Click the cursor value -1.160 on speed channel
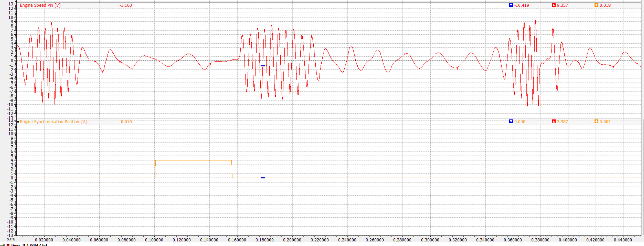Screen dimensions: 644x246 tap(125, 5)
